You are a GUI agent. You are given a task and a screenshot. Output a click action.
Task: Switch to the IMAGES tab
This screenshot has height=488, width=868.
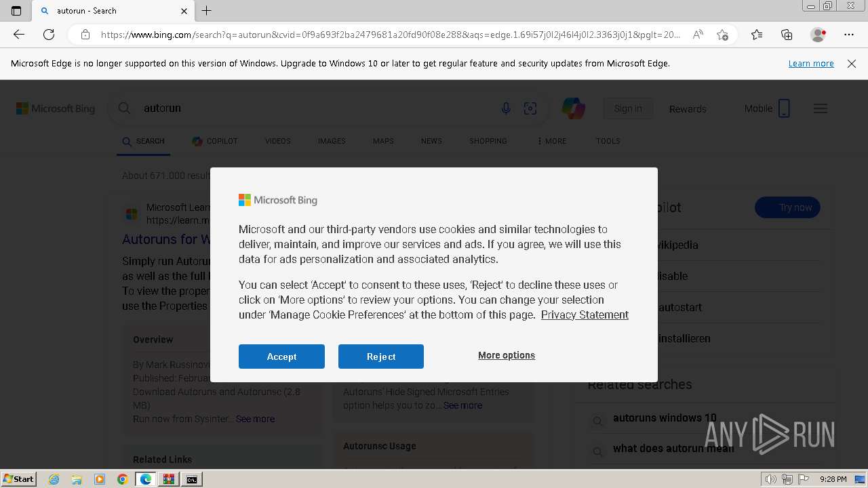332,141
